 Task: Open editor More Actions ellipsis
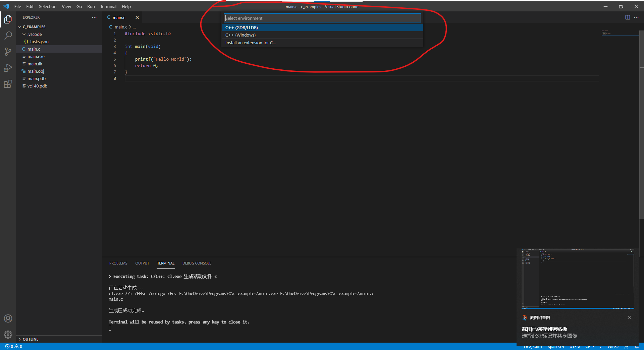(636, 17)
